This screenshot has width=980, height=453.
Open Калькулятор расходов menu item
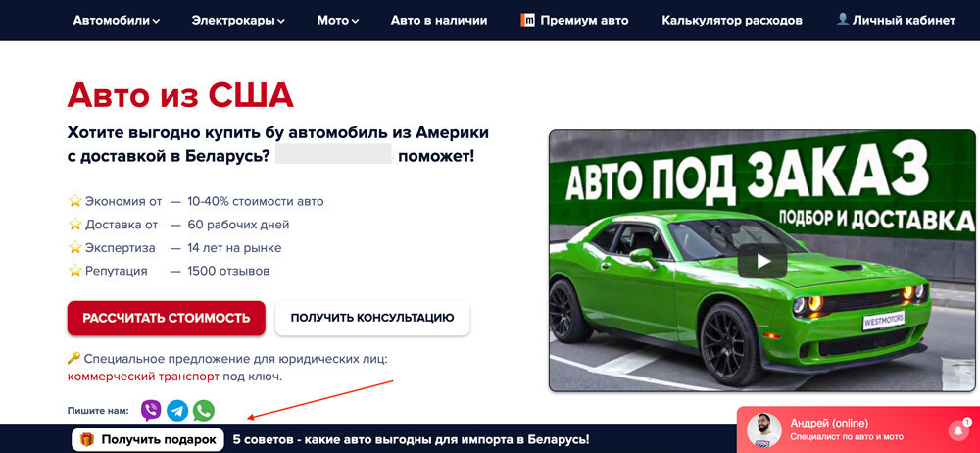(x=732, y=20)
